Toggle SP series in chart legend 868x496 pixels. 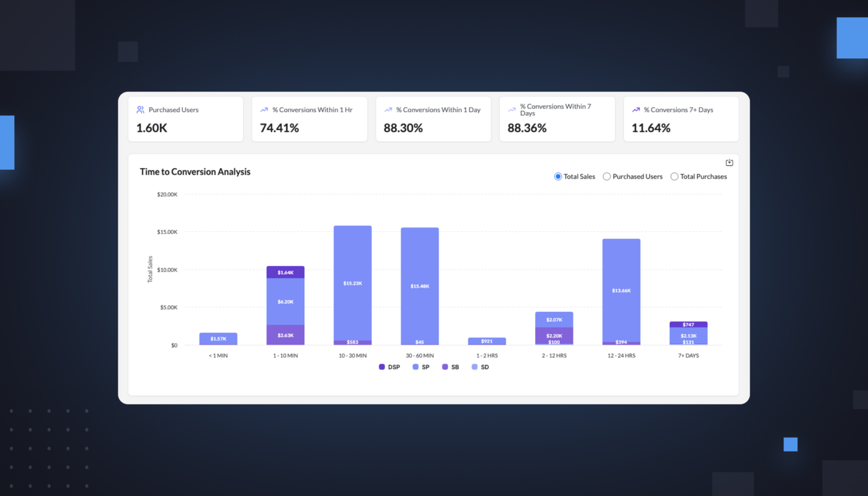(422, 367)
